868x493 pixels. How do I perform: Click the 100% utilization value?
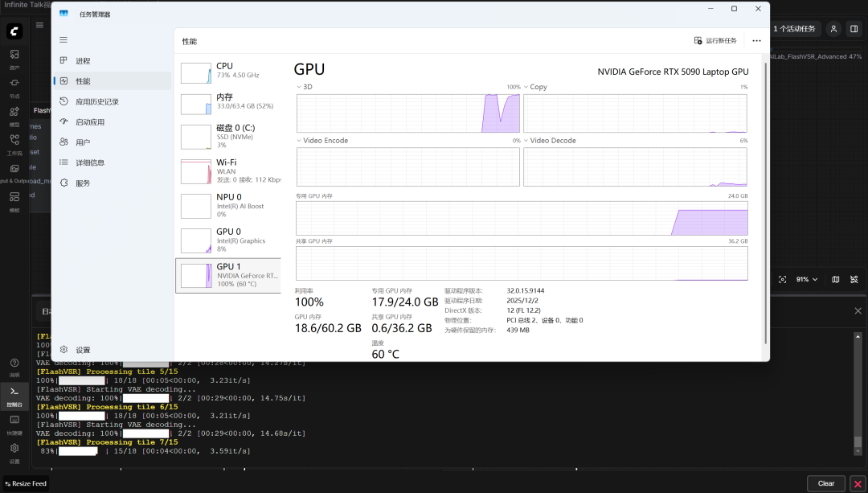[309, 302]
